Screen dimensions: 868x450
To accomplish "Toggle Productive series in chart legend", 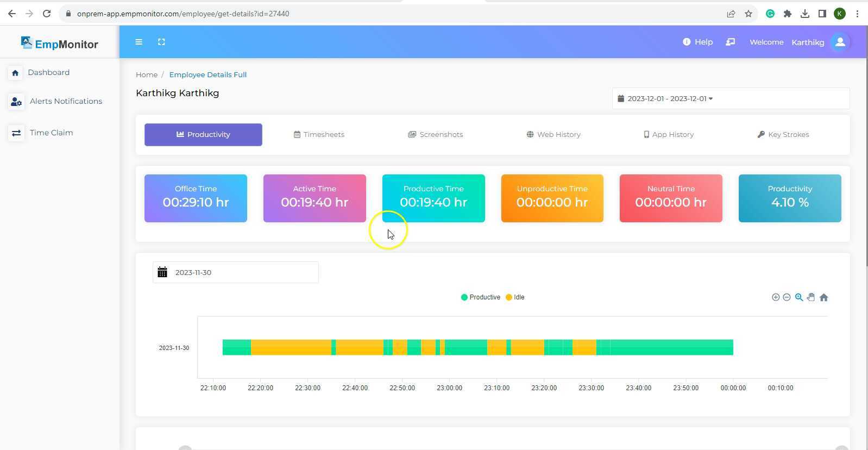I will [481, 297].
